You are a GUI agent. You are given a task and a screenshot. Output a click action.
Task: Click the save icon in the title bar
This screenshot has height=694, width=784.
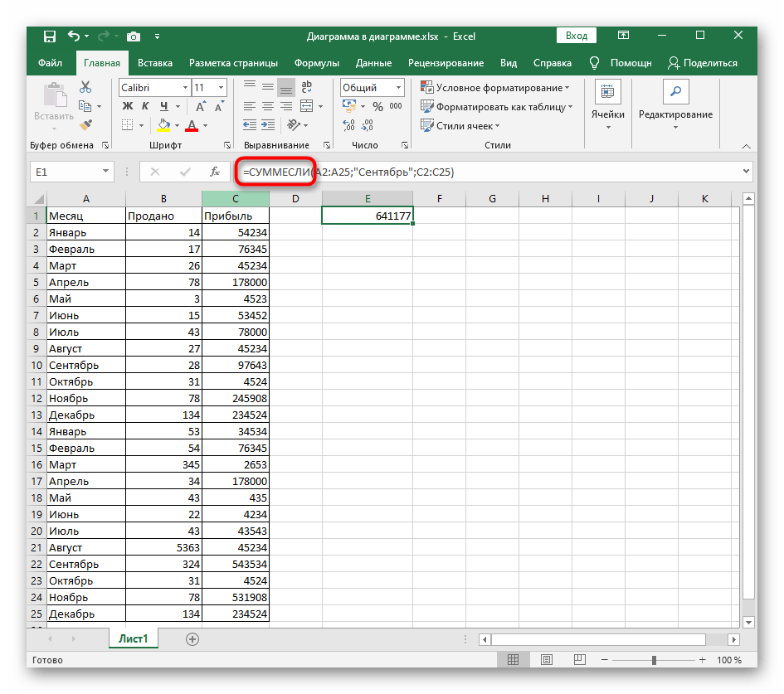pyautogui.click(x=50, y=36)
